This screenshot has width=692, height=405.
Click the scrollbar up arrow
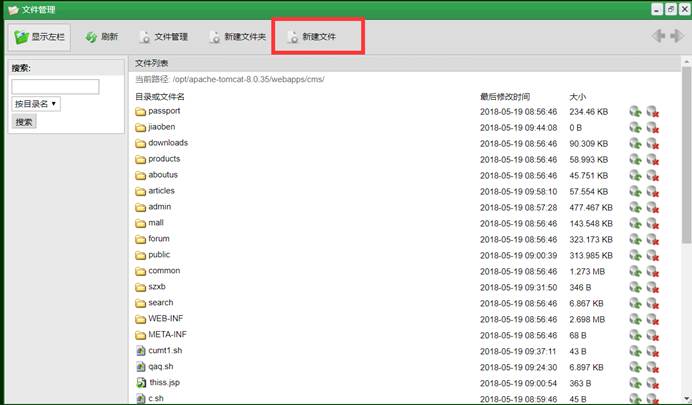686,61
